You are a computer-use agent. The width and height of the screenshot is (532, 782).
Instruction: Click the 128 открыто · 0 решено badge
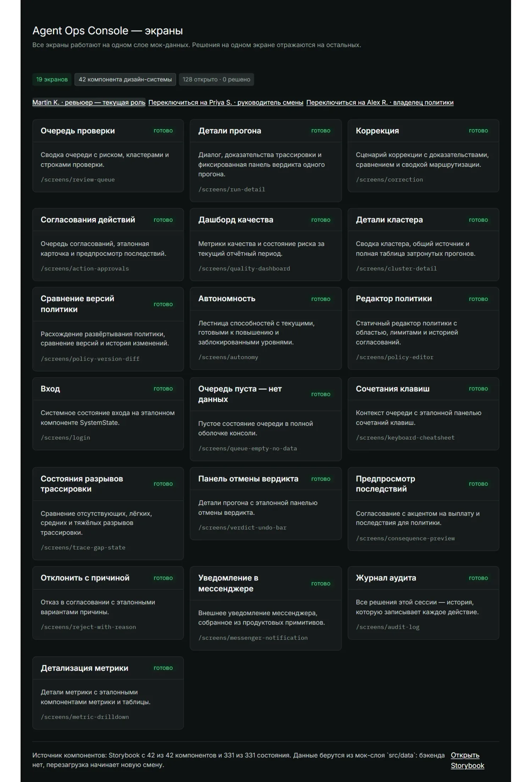click(216, 79)
